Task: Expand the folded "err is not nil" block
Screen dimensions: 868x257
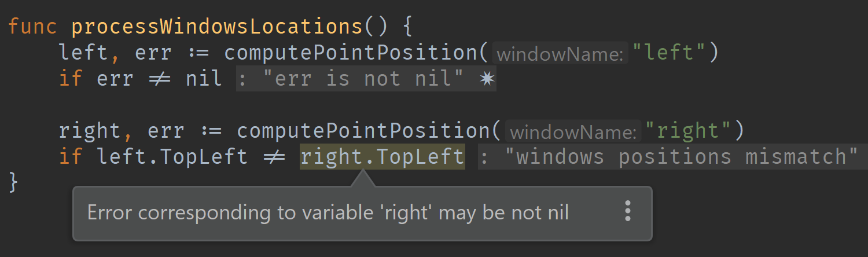Action: [366, 79]
